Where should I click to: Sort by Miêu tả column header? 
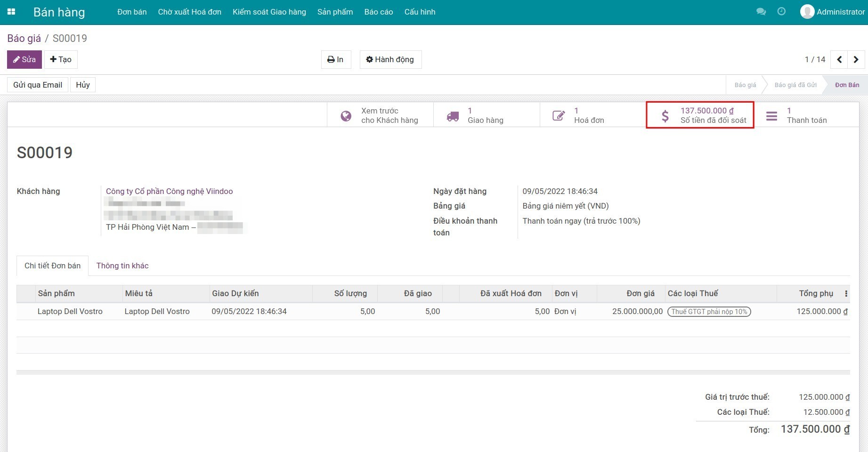166,293
